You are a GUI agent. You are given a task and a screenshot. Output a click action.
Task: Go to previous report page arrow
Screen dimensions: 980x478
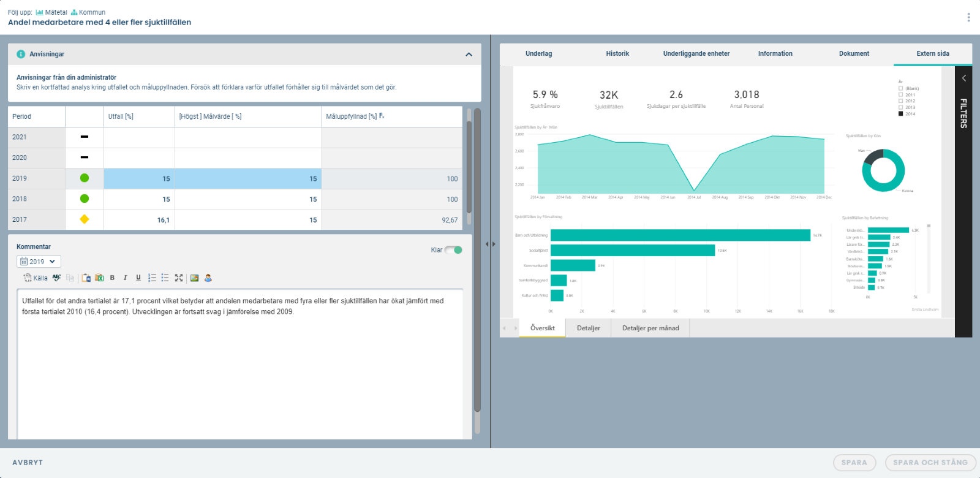[505, 328]
